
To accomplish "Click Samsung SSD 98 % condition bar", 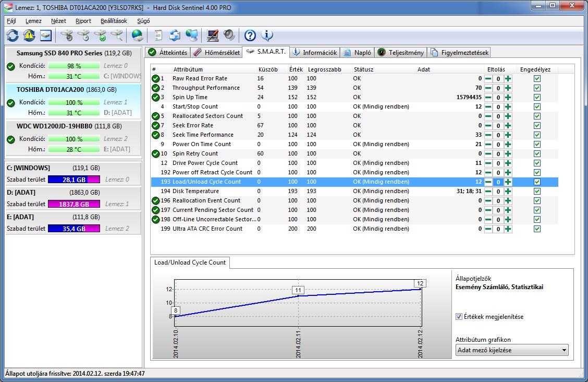I will 74,66.
